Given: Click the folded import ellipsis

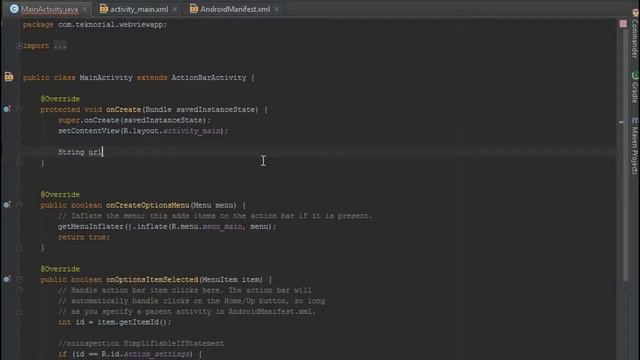Looking at the screenshot, I should click(60, 46).
